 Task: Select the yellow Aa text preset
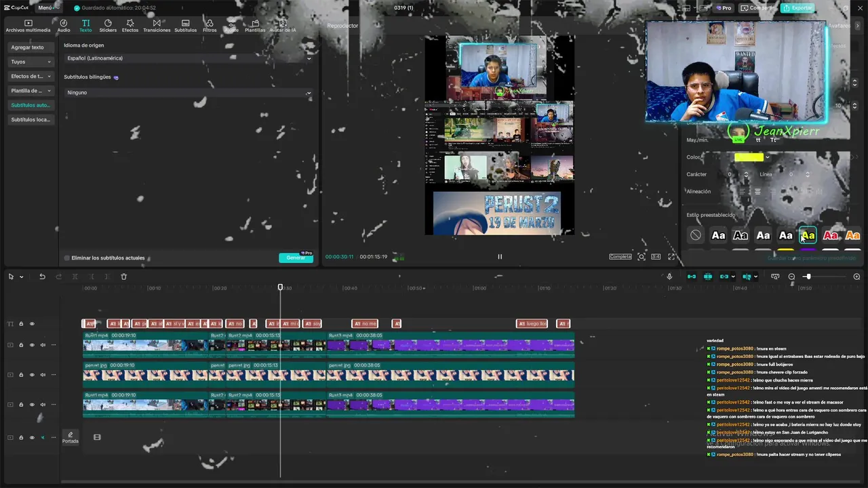tap(808, 235)
